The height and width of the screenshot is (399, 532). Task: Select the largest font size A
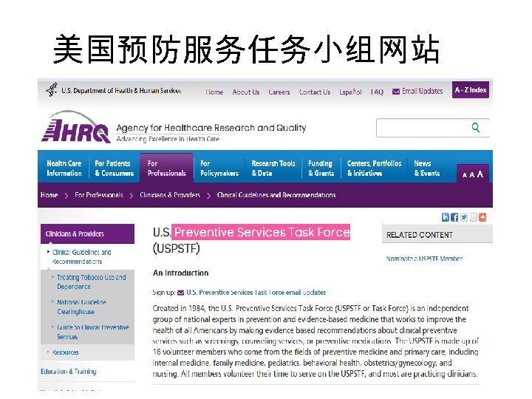pos(480,174)
